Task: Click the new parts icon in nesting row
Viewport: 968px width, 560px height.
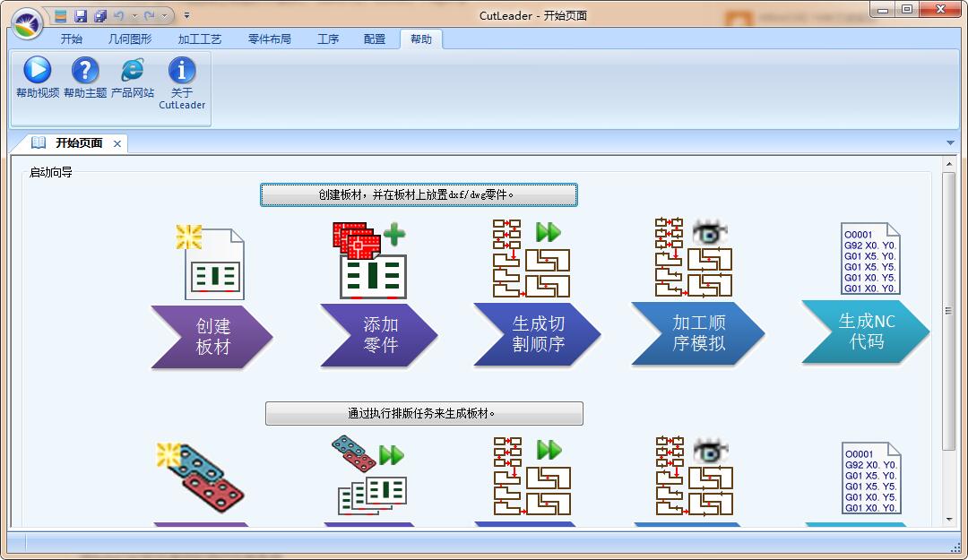Action: pos(200,477)
